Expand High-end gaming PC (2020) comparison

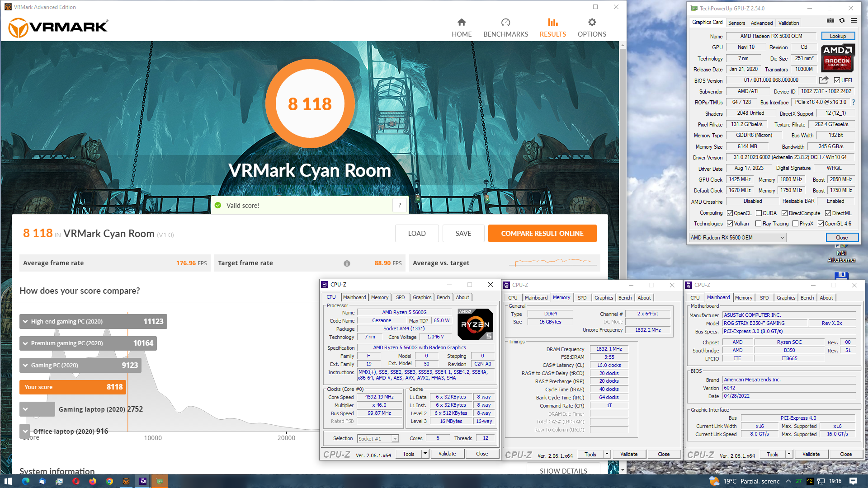click(x=93, y=321)
